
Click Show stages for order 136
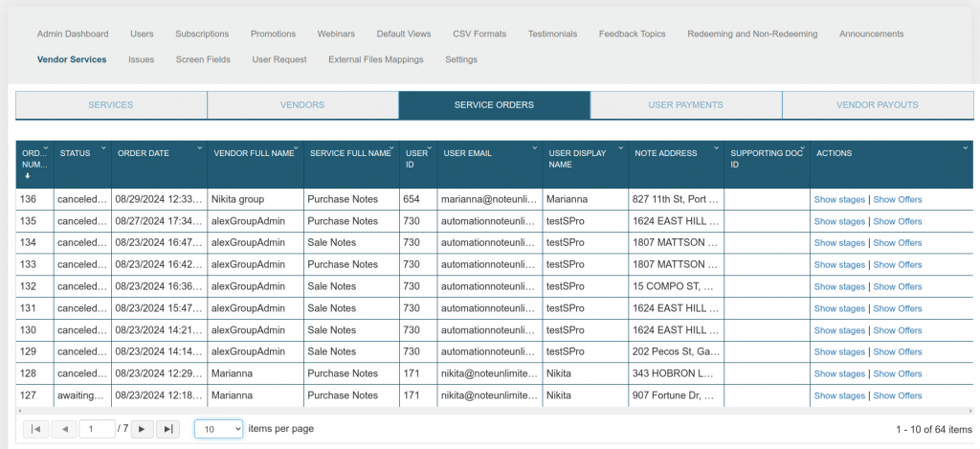(x=839, y=199)
